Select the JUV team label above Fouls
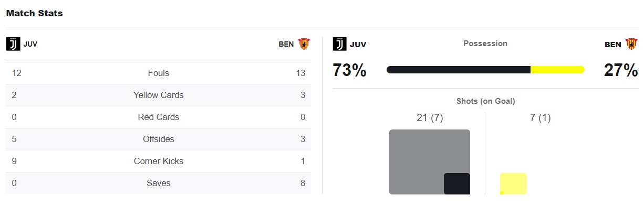Image resolution: width=644 pixels, height=206 pixels. (x=30, y=44)
